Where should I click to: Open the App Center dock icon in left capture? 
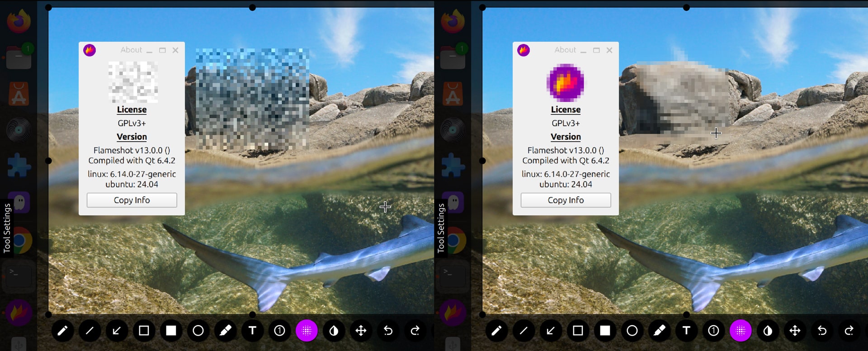click(x=19, y=94)
